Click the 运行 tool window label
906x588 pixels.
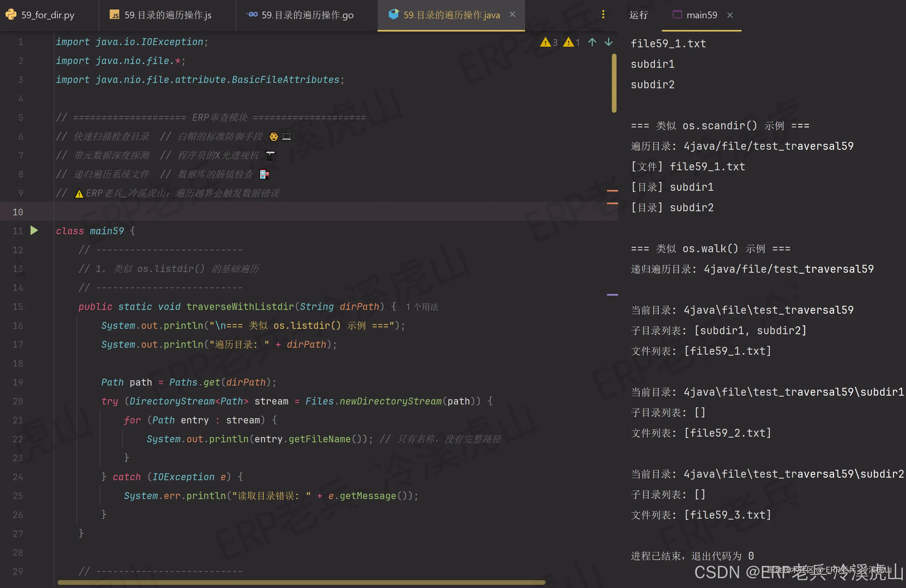pos(638,15)
